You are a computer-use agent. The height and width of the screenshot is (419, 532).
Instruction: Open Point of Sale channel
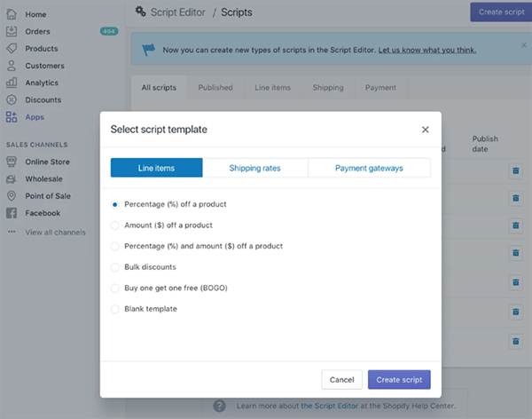point(48,196)
